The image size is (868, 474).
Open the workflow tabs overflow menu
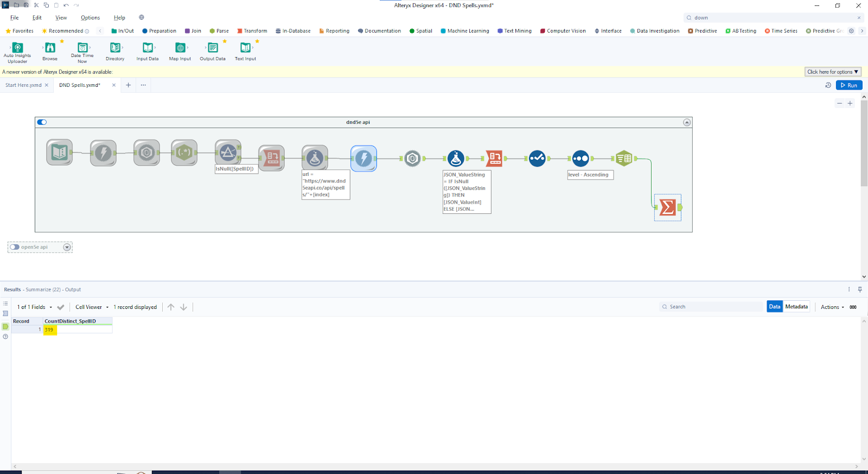(x=143, y=85)
